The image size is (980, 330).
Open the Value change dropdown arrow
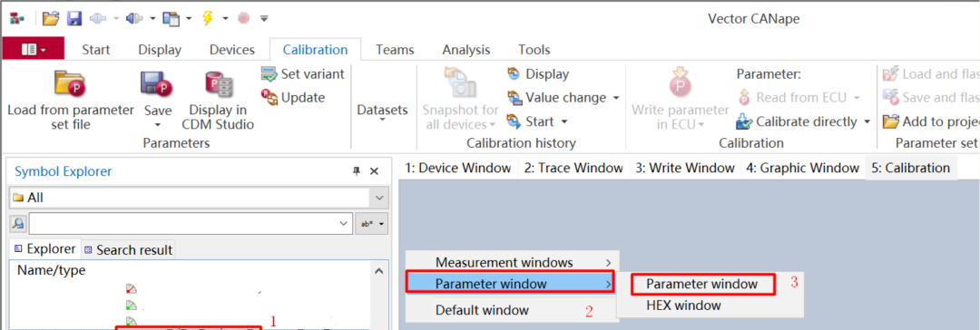(x=615, y=98)
